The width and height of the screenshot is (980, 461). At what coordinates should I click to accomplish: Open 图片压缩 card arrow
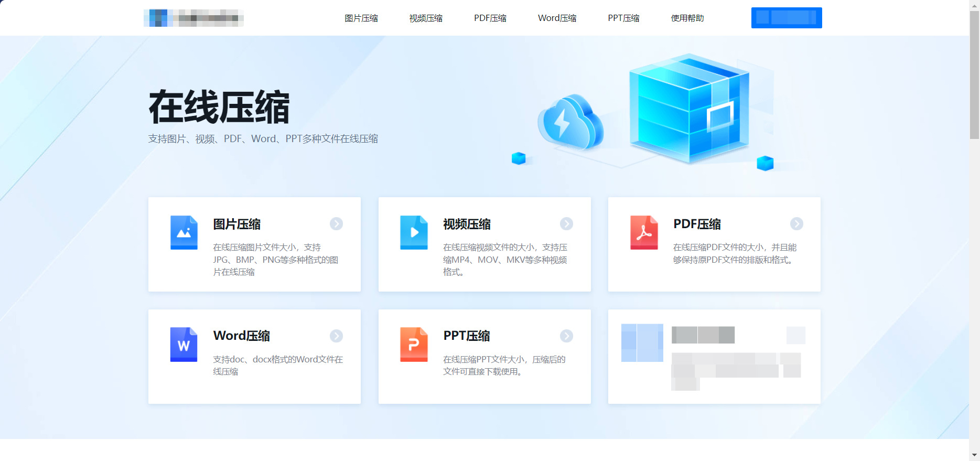[336, 224]
